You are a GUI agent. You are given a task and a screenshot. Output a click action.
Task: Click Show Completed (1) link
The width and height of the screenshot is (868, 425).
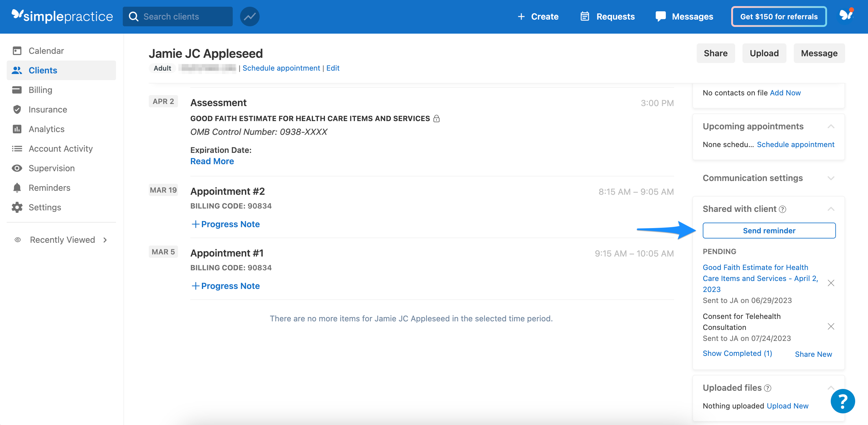tap(737, 353)
